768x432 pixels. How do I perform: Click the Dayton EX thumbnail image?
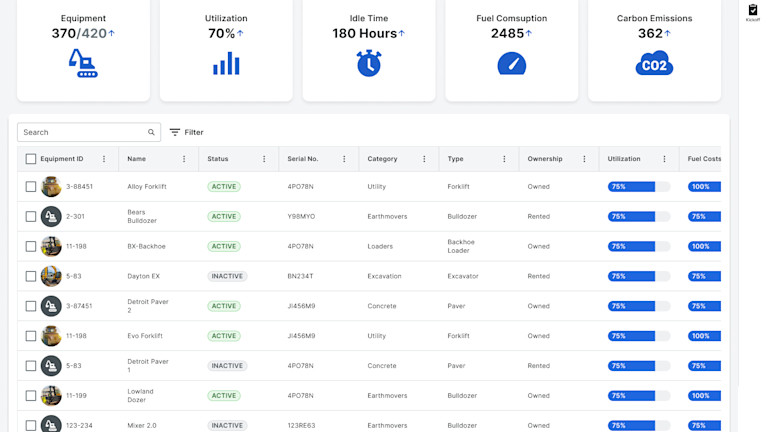click(x=51, y=276)
